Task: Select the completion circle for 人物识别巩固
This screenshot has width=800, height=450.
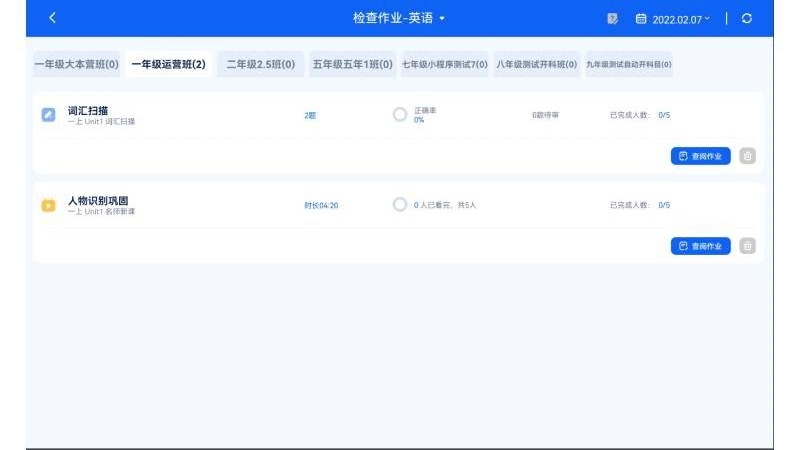Action: pos(400,205)
